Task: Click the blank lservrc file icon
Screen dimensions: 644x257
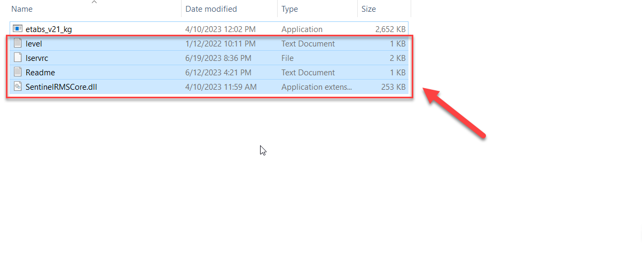Action: click(x=18, y=58)
